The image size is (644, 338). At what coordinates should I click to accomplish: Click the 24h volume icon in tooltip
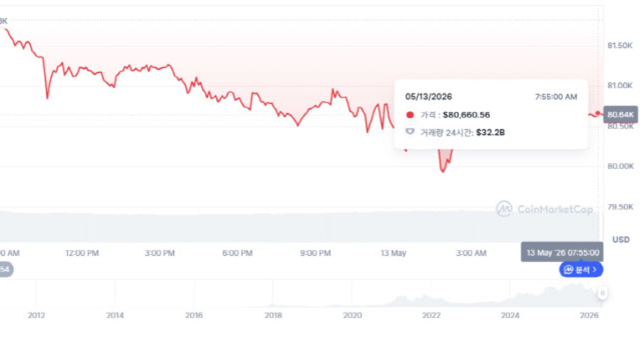(x=411, y=131)
